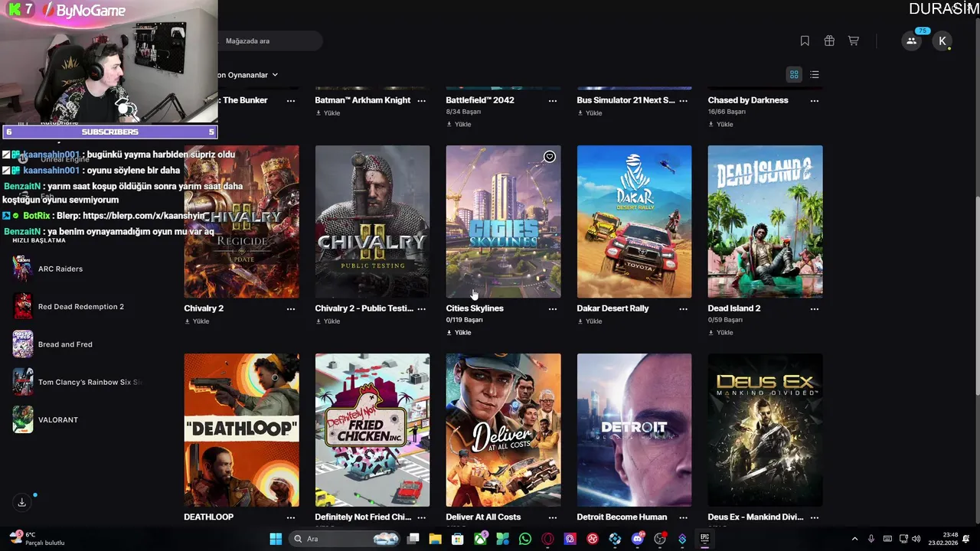The image size is (980, 551).
Task: Open File Explorer from taskbar
Action: click(435, 539)
